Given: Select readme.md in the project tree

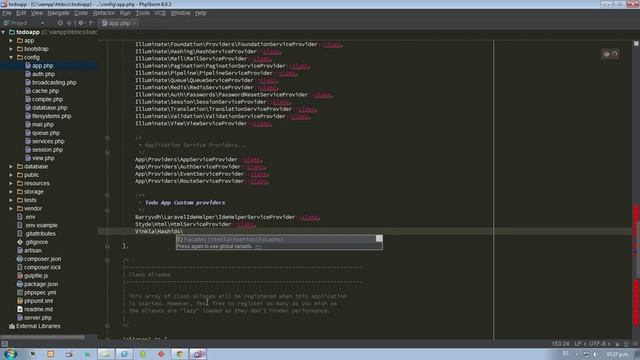Looking at the screenshot, I should [x=38, y=309].
